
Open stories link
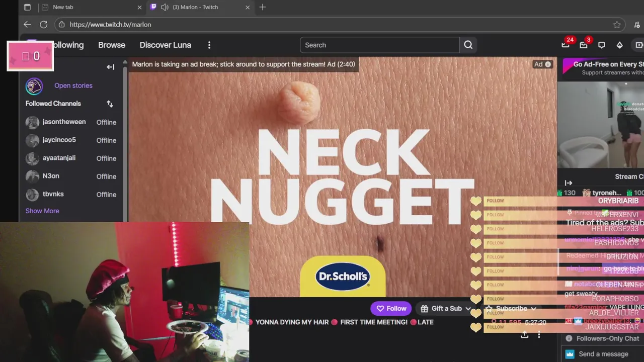click(73, 85)
